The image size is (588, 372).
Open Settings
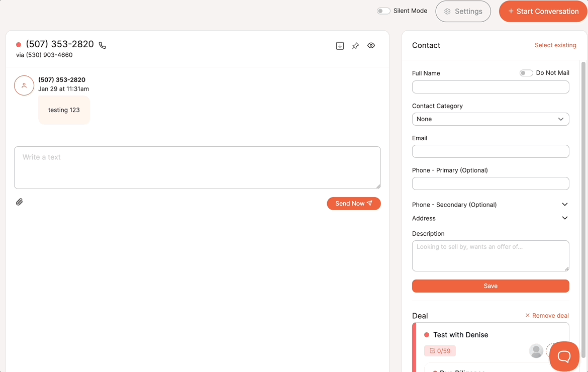[463, 11]
